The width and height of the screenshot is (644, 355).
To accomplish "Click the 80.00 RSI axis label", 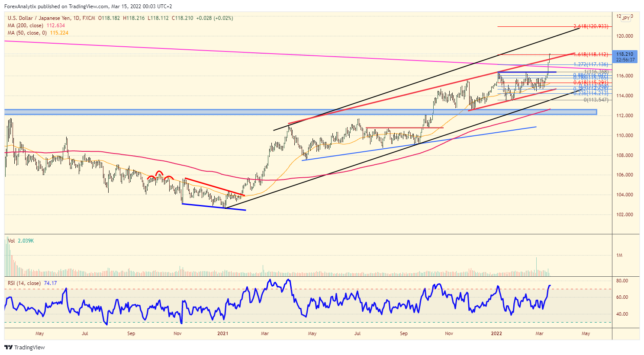I will 622,281.
